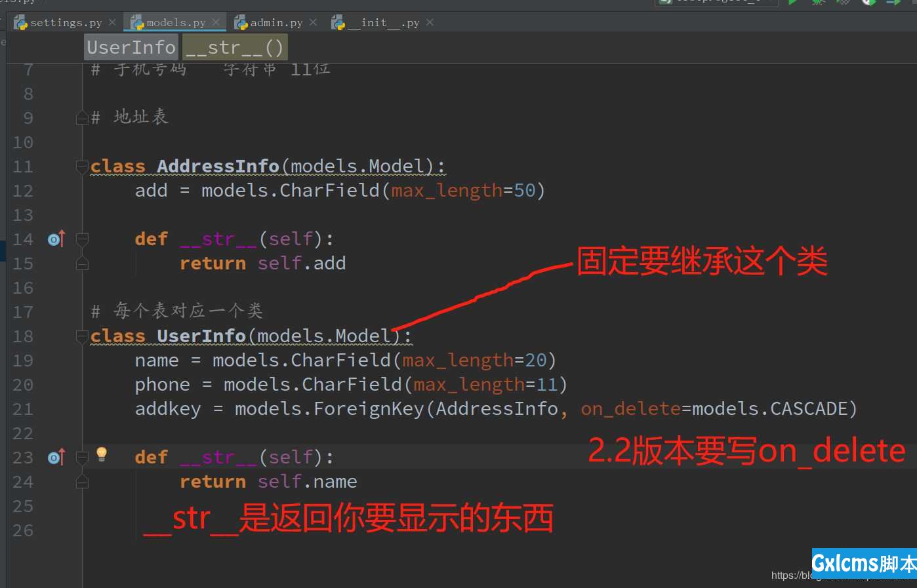This screenshot has width=917, height=588.
Task: Click line number 10 in gutter
Action: coord(23,142)
